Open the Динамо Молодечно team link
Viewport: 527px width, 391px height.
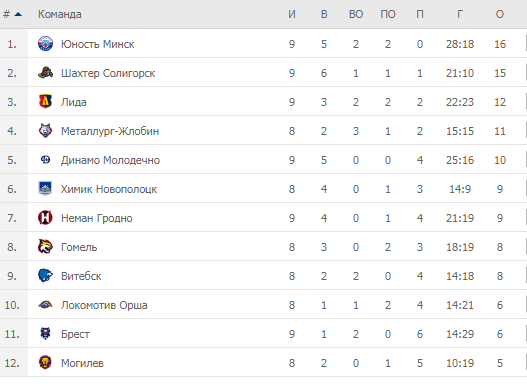pos(110,160)
